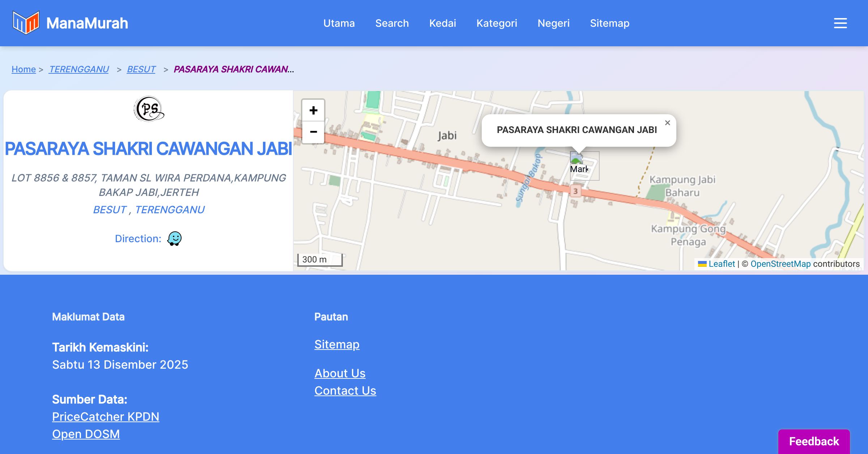Click the Contact Us footer link
Viewport: 868px width, 454px height.
[345, 391]
